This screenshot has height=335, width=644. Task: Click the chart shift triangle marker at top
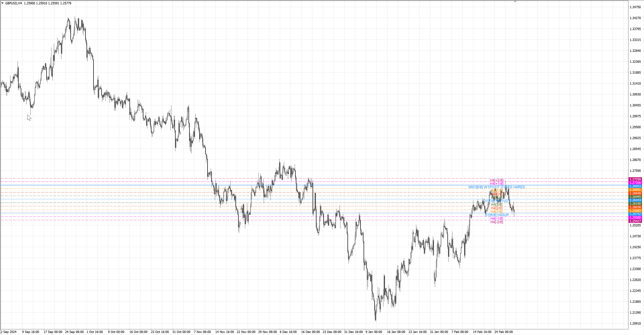coord(515,2)
